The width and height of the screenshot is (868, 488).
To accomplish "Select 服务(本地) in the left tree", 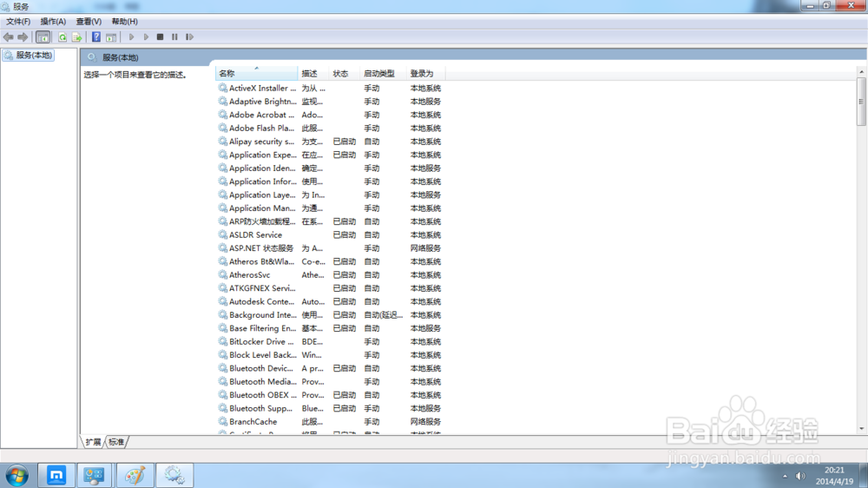I will pyautogui.click(x=29, y=56).
